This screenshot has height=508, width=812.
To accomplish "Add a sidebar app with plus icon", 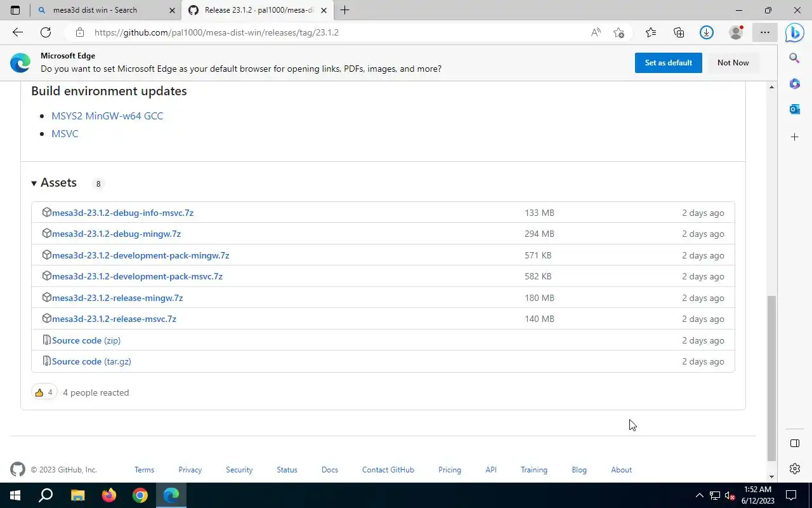I will tap(794, 137).
